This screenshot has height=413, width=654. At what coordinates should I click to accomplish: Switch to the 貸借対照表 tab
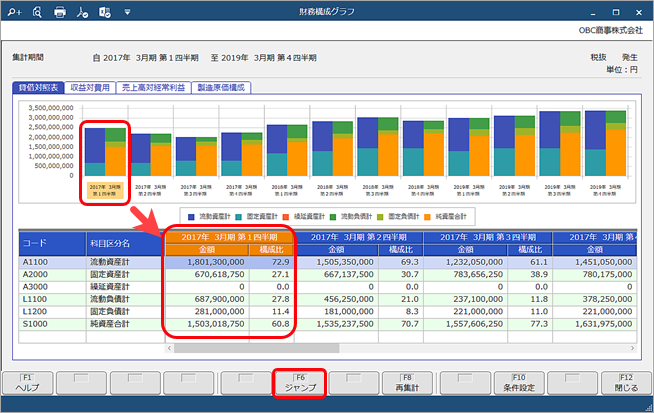coord(38,87)
